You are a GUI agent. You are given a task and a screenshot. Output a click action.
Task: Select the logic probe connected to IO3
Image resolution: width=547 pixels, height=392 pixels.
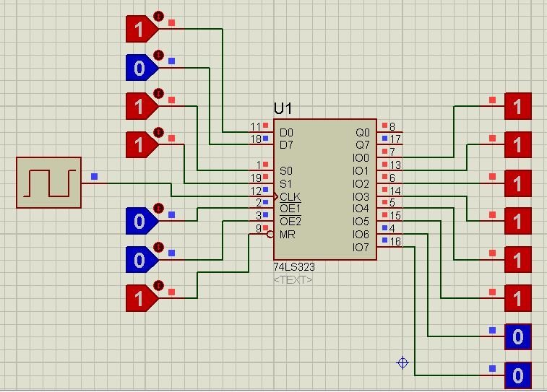(518, 221)
